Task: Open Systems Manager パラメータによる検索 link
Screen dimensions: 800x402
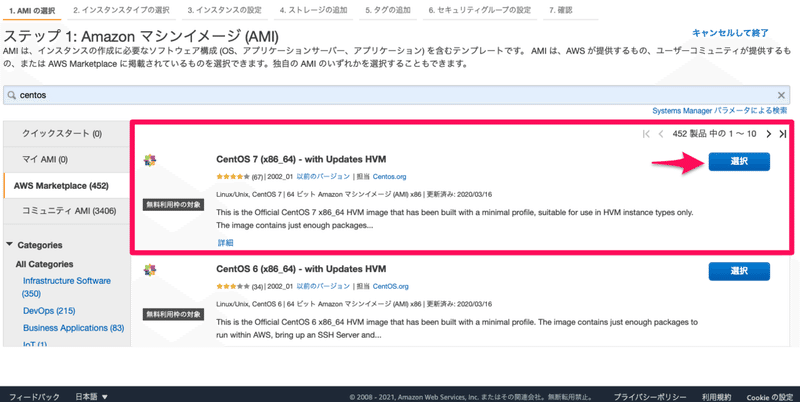Action: (x=719, y=111)
